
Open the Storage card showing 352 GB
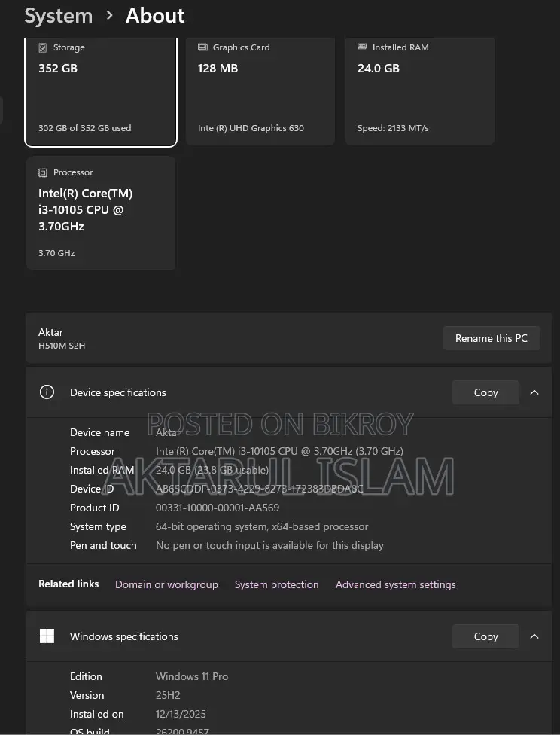click(x=101, y=92)
